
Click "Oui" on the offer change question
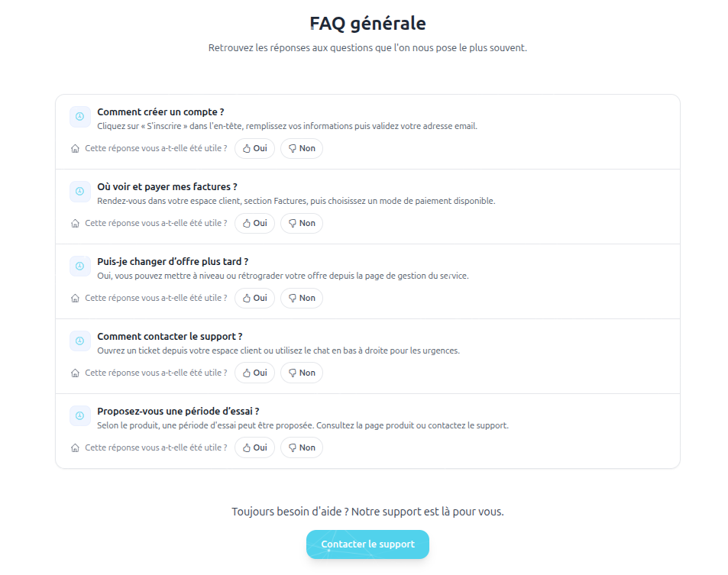click(x=254, y=298)
